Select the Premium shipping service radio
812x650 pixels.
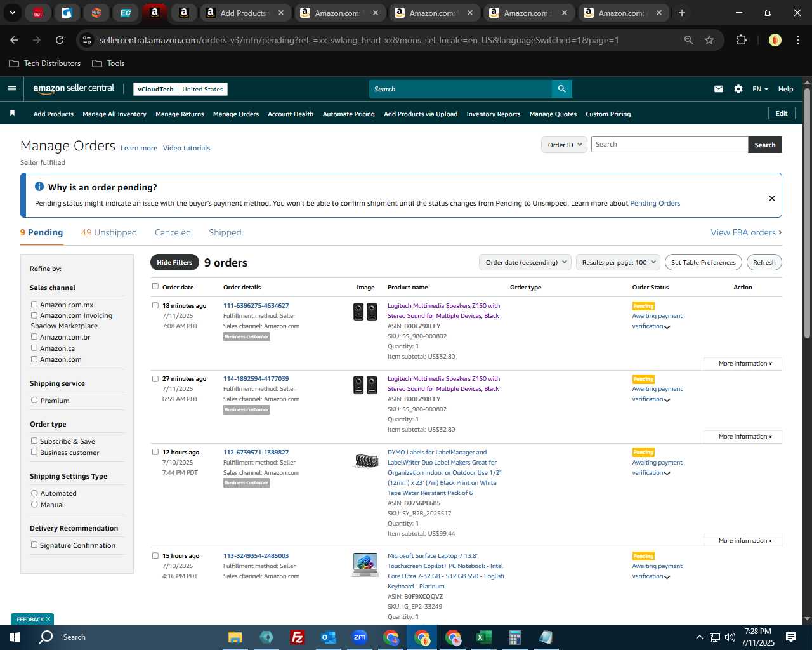pyautogui.click(x=34, y=400)
